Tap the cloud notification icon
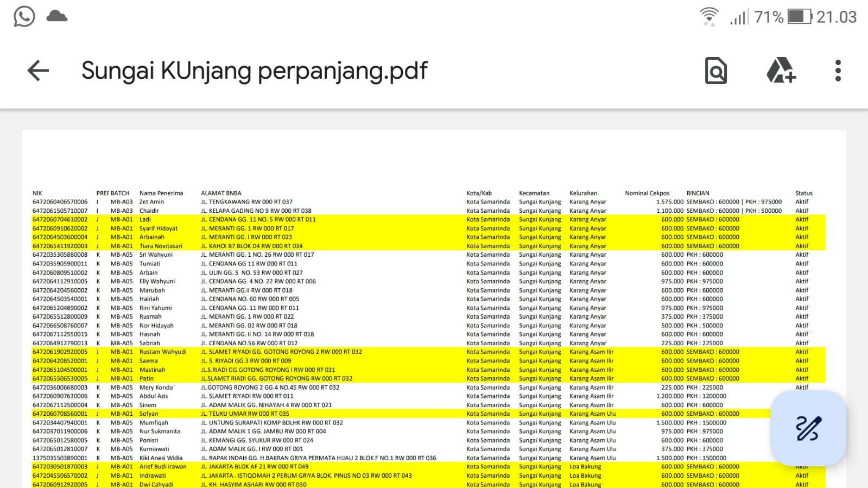 coord(57,16)
